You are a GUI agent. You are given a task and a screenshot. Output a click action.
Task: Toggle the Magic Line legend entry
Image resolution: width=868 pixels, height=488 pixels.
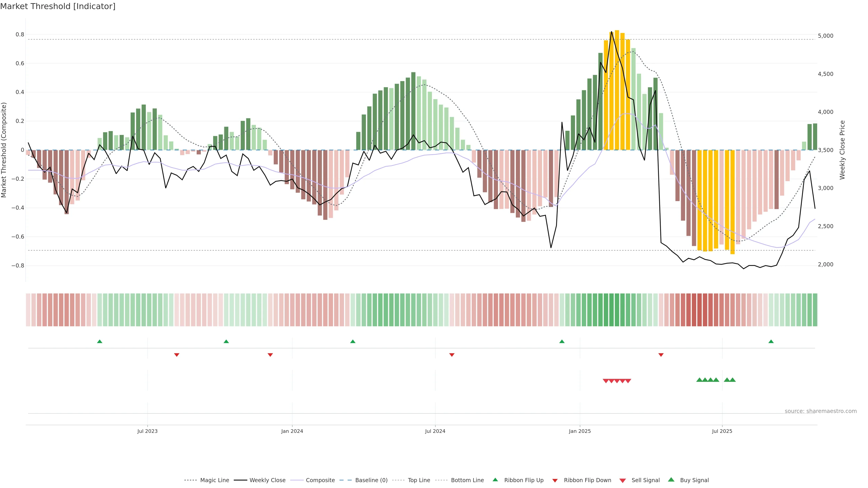click(214, 480)
